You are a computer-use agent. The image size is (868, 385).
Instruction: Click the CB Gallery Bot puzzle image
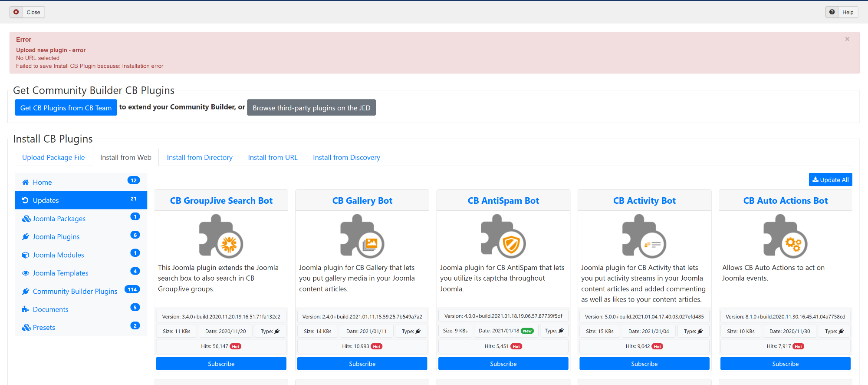362,236
